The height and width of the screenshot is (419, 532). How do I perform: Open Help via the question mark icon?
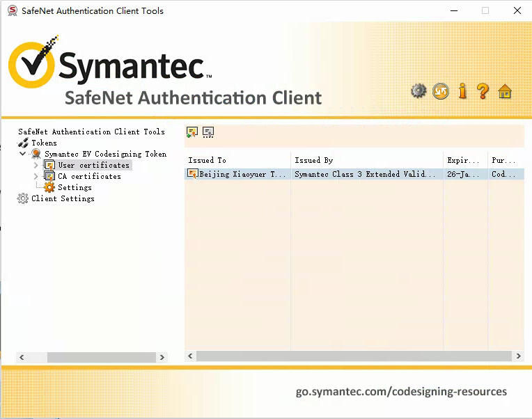pyautogui.click(x=483, y=91)
